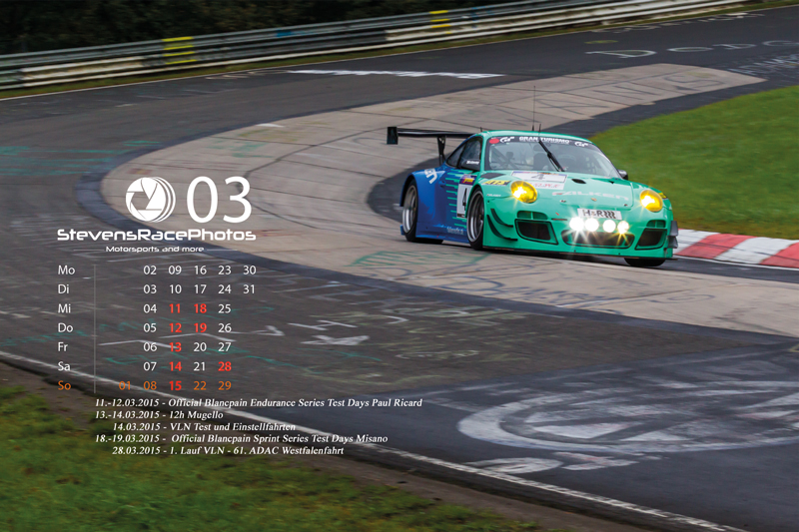Select date 20 in the calendar

pos(200,346)
